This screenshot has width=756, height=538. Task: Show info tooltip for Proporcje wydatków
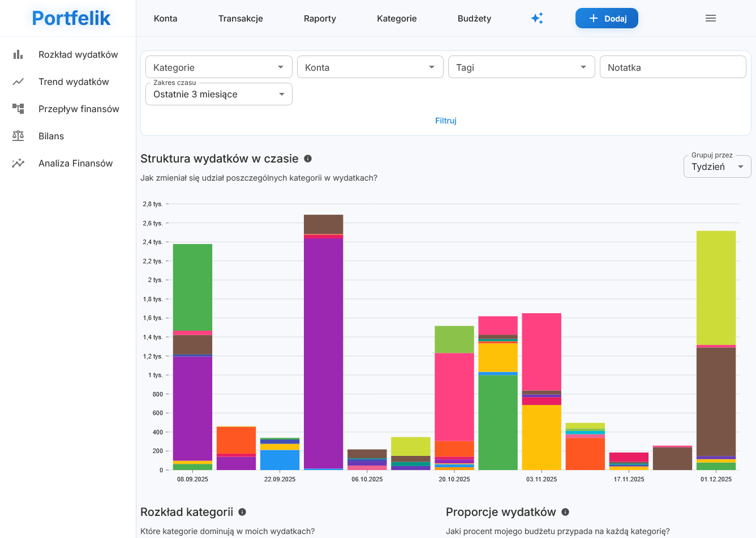565,512
